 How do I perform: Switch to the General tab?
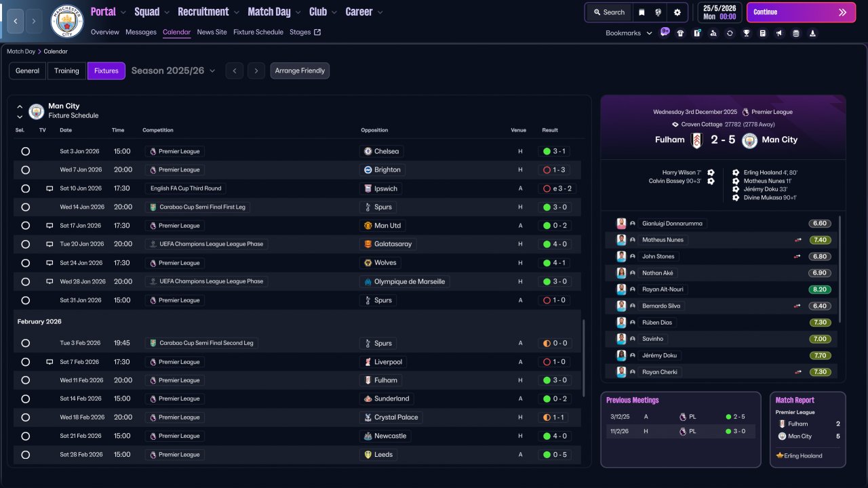(28, 70)
